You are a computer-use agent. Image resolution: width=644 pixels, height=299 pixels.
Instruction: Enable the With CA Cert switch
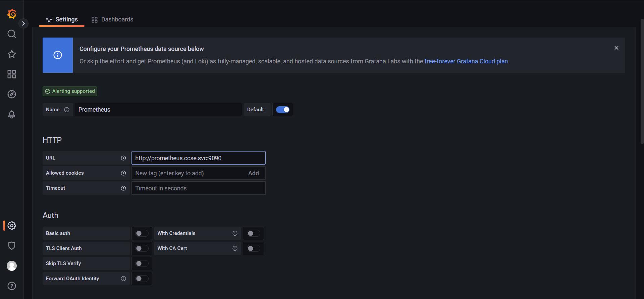pyautogui.click(x=253, y=248)
